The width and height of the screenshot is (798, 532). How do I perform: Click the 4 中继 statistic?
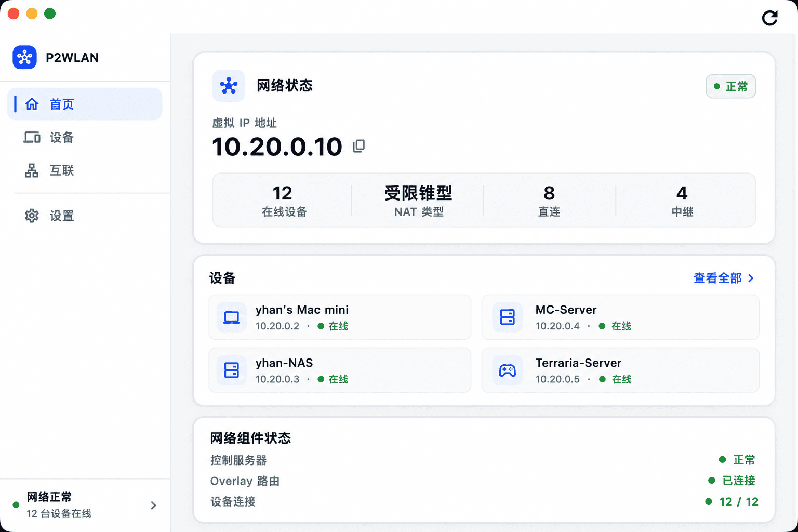(682, 200)
